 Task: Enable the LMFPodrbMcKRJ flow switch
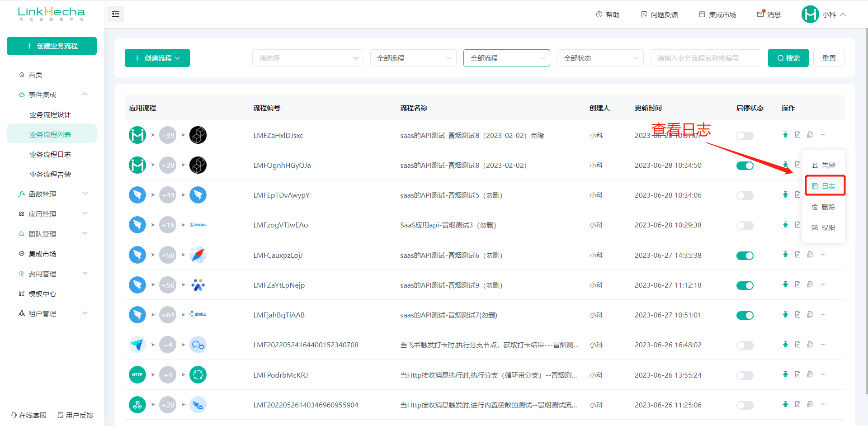tap(745, 375)
